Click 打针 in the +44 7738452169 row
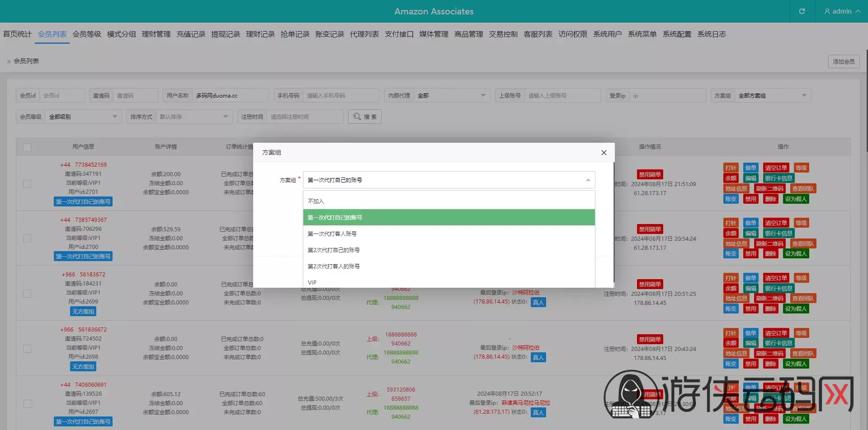 [x=731, y=168]
